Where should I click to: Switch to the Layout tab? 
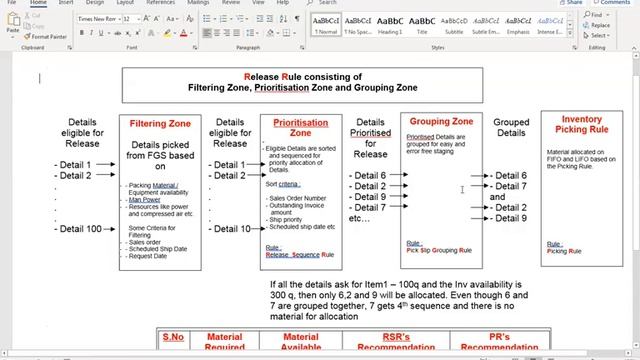[x=125, y=2]
